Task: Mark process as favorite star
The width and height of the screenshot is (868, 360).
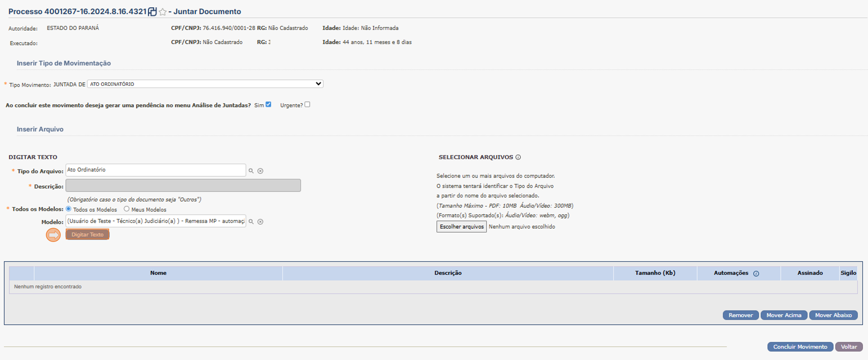Action: pyautogui.click(x=163, y=12)
